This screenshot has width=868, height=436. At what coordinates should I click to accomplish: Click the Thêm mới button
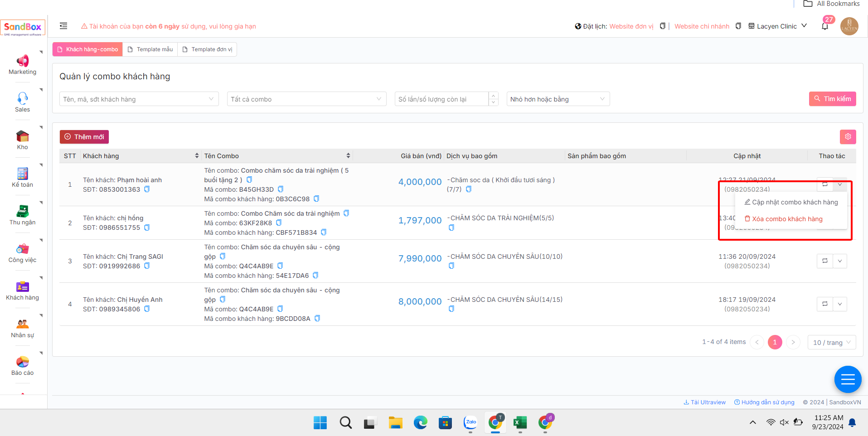pyautogui.click(x=84, y=137)
